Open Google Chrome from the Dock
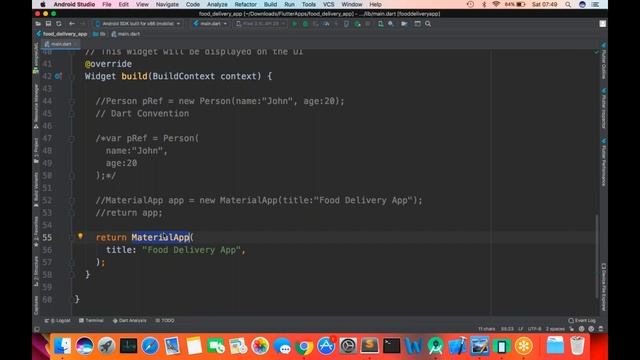This screenshot has height=360, width=640. (304, 346)
